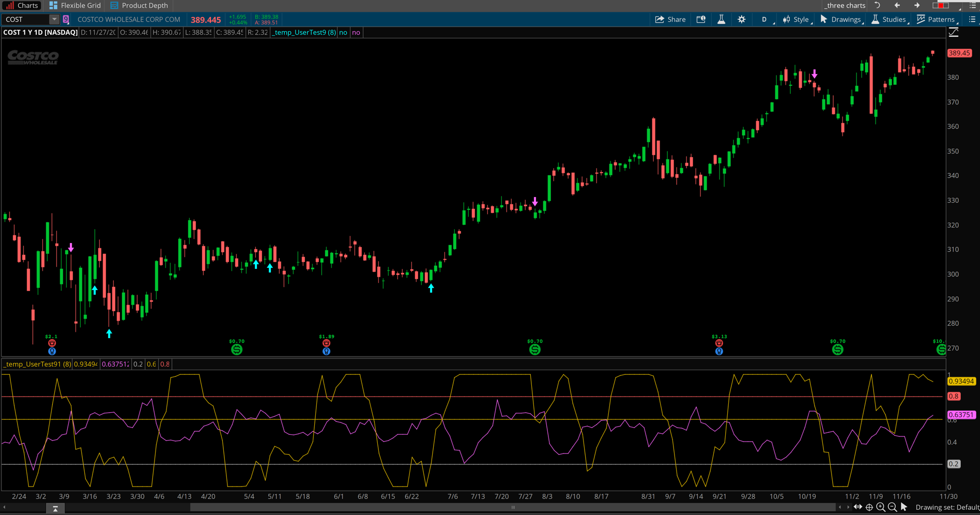The height and width of the screenshot is (515, 980).
Task: Click the $0.70 dividend icon near 7/27
Action: pyautogui.click(x=535, y=350)
